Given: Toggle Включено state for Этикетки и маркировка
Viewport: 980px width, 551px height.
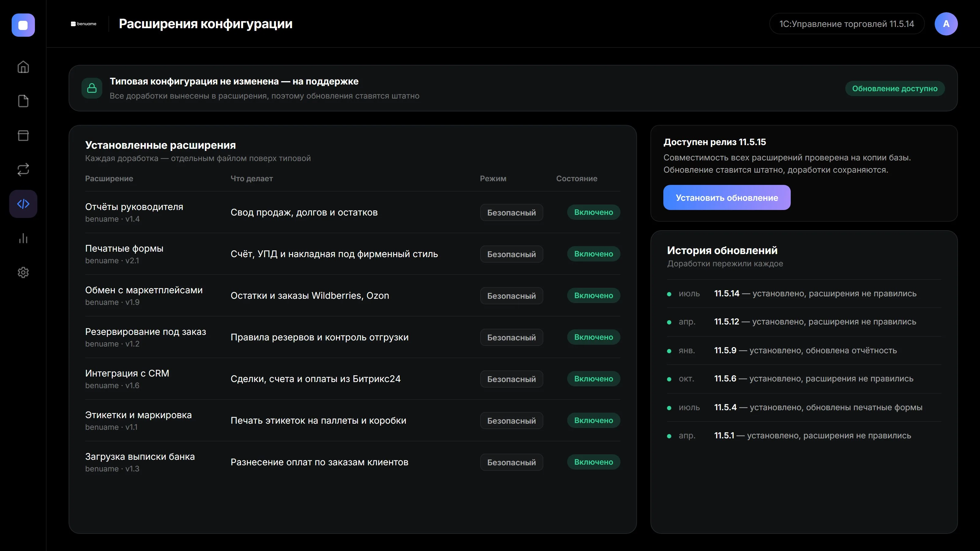Looking at the screenshot, I should click(594, 420).
